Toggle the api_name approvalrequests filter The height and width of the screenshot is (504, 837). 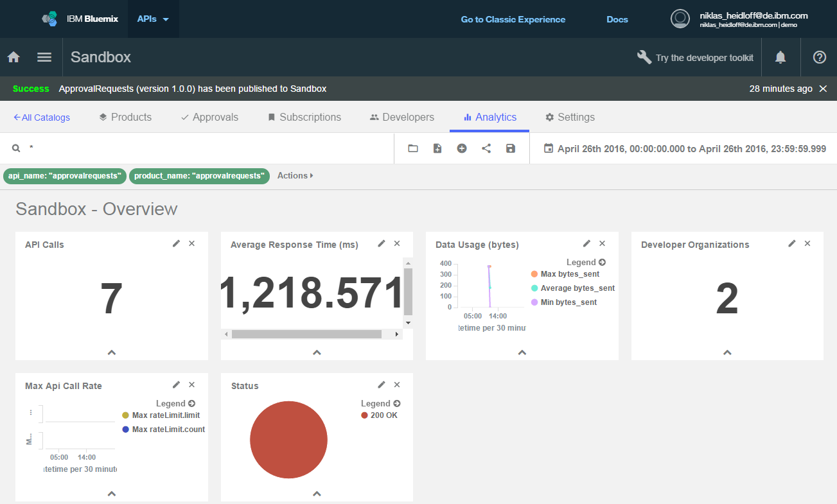pos(65,176)
